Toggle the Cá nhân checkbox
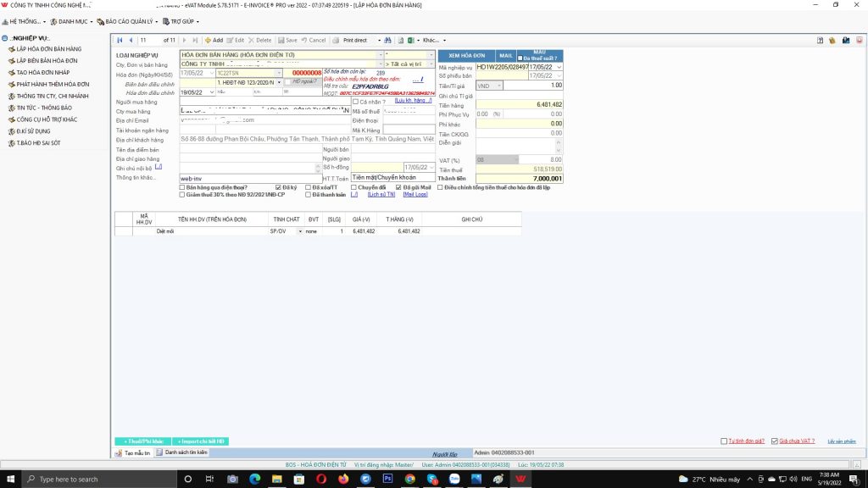The height and width of the screenshot is (488, 868). pos(355,102)
